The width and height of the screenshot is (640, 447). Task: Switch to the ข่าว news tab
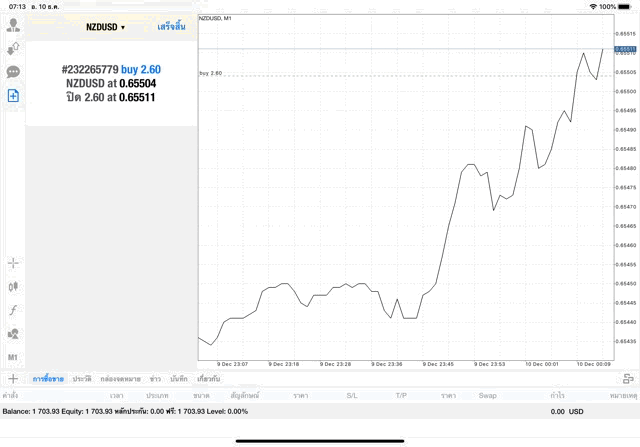(155, 379)
